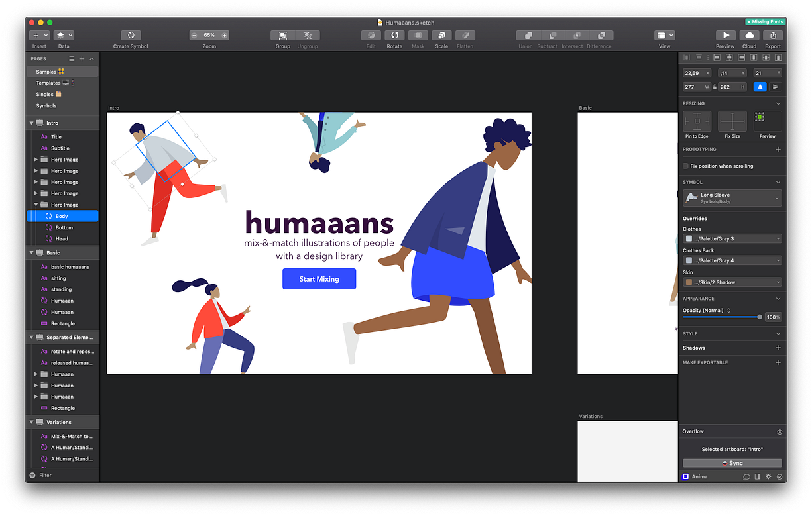Open the Cloud upload icon
812x516 pixels.
(749, 35)
